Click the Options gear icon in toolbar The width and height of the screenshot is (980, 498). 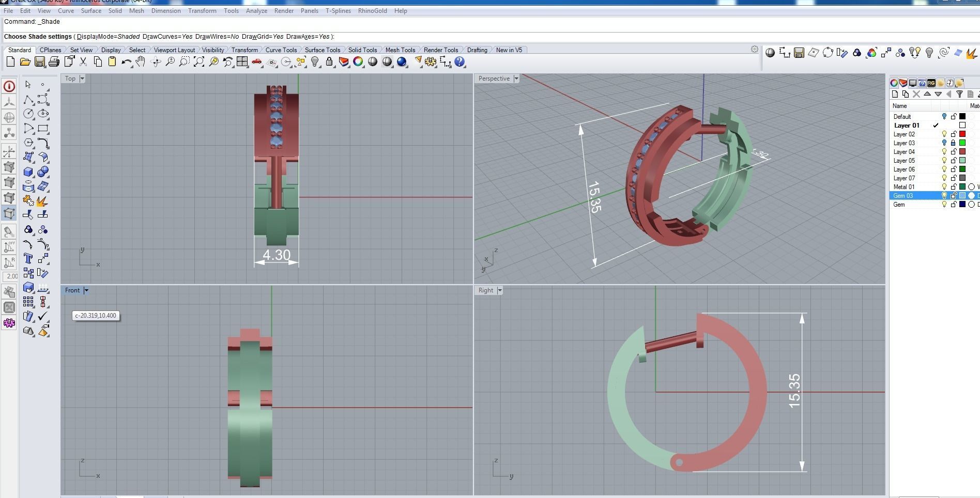point(430,62)
